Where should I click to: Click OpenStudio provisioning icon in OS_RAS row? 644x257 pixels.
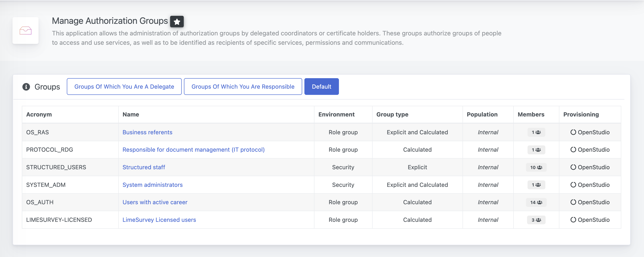tap(573, 132)
